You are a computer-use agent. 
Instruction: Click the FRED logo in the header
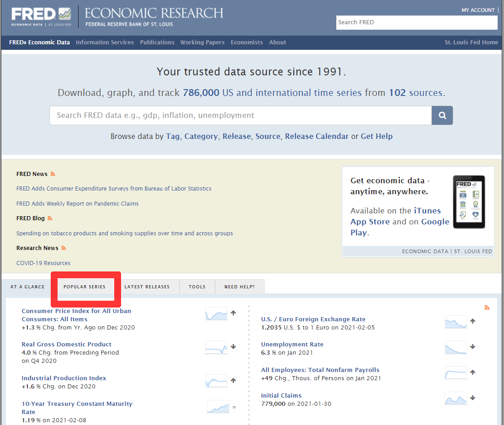coord(41,17)
